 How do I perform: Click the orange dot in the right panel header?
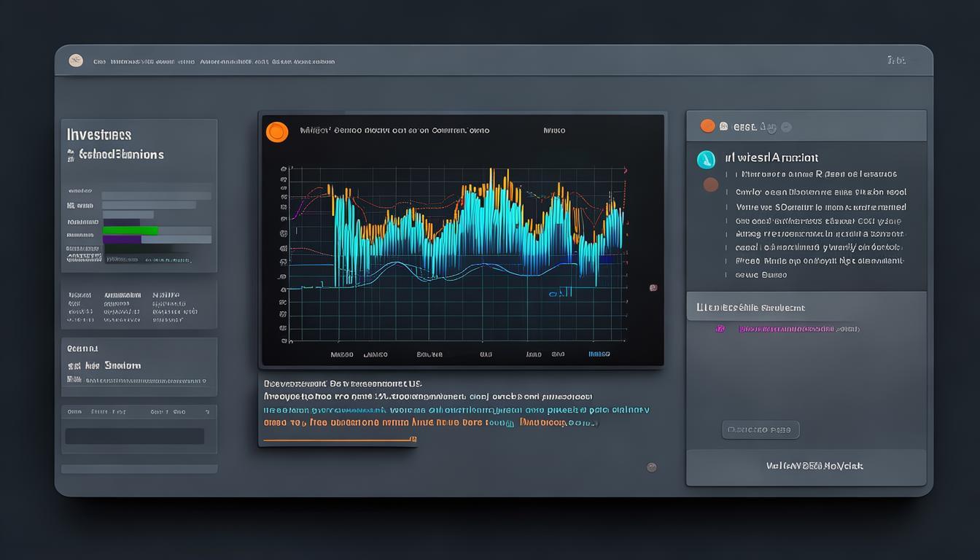[707, 126]
